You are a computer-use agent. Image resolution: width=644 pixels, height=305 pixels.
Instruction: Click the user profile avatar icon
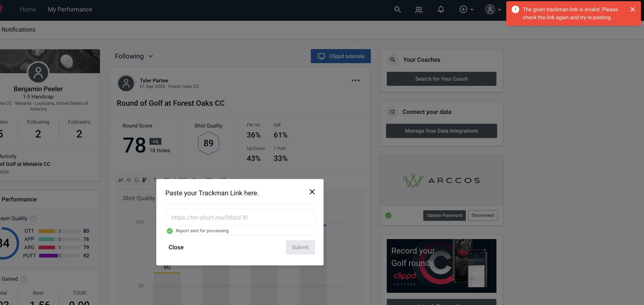point(490,9)
